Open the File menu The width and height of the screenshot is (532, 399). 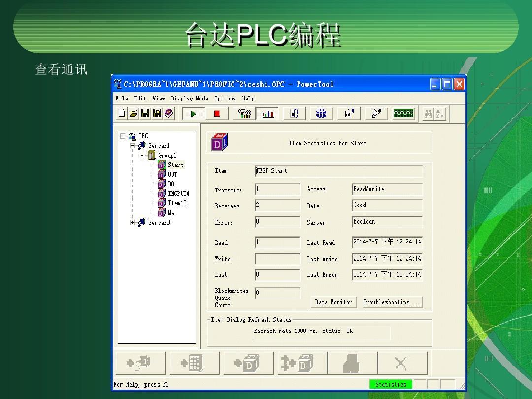[122, 99]
